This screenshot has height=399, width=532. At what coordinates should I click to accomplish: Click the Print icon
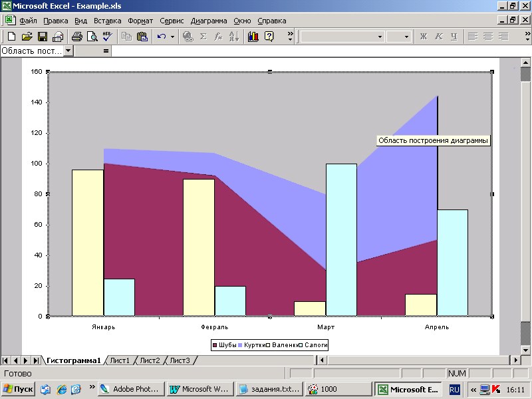click(77, 37)
